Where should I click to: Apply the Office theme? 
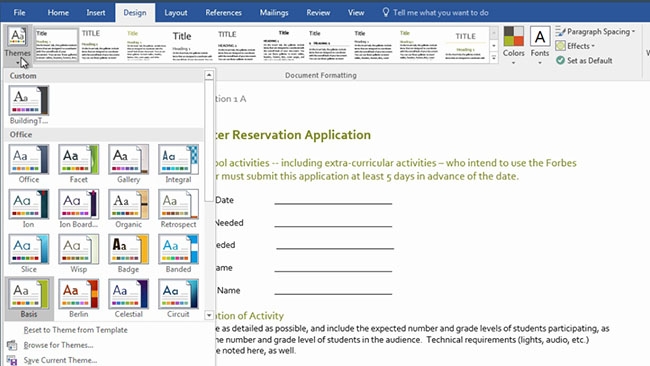pos(29,164)
